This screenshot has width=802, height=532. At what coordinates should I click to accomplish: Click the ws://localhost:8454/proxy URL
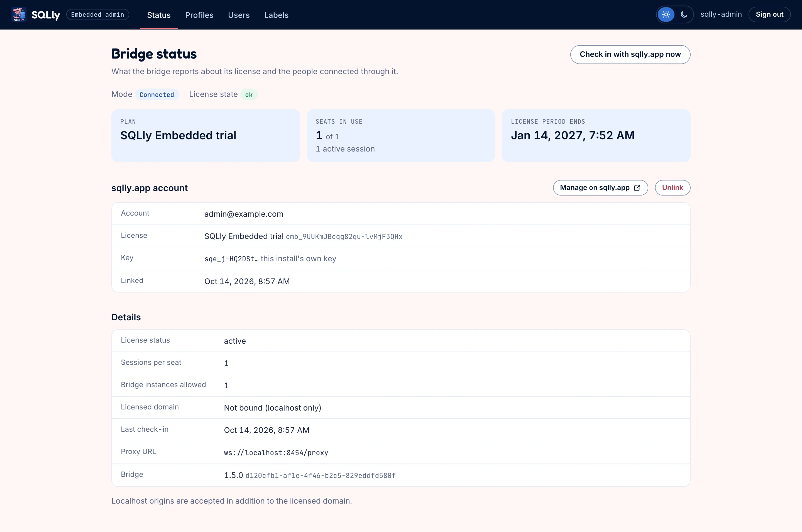(x=276, y=453)
